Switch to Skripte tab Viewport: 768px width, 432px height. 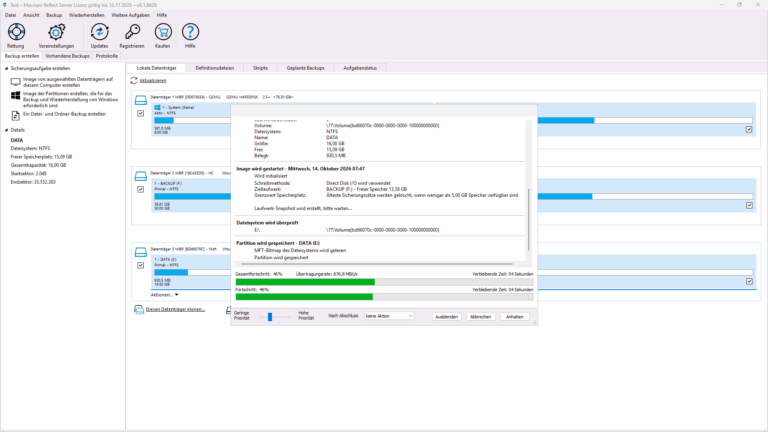pos(260,68)
